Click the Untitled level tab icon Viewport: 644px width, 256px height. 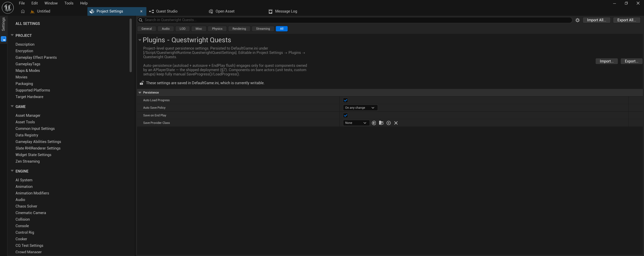[x=32, y=11]
